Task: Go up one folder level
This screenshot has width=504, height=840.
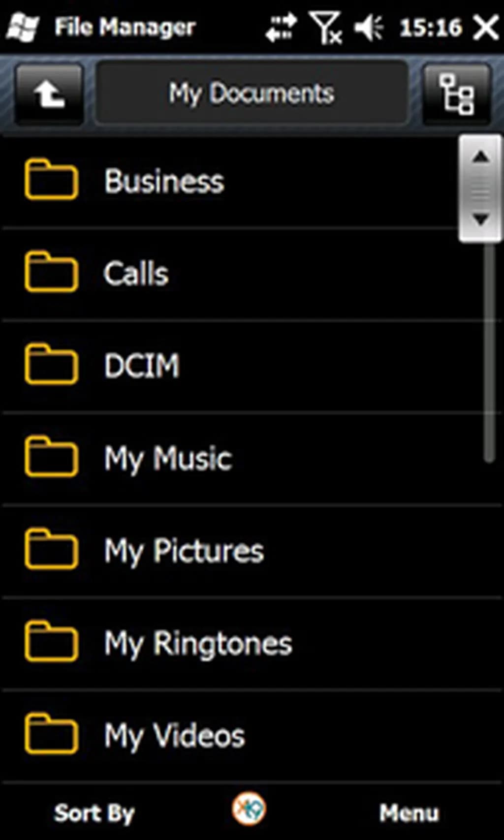Action: coord(49,93)
